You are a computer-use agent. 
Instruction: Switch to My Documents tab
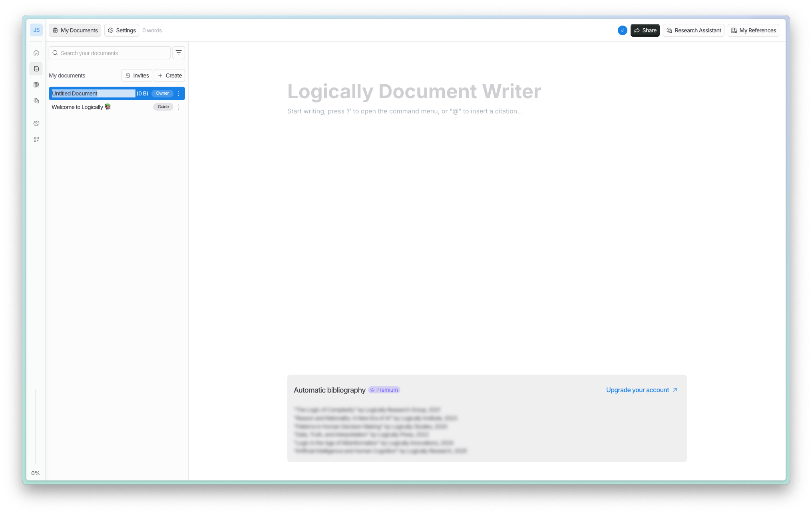point(75,30)
